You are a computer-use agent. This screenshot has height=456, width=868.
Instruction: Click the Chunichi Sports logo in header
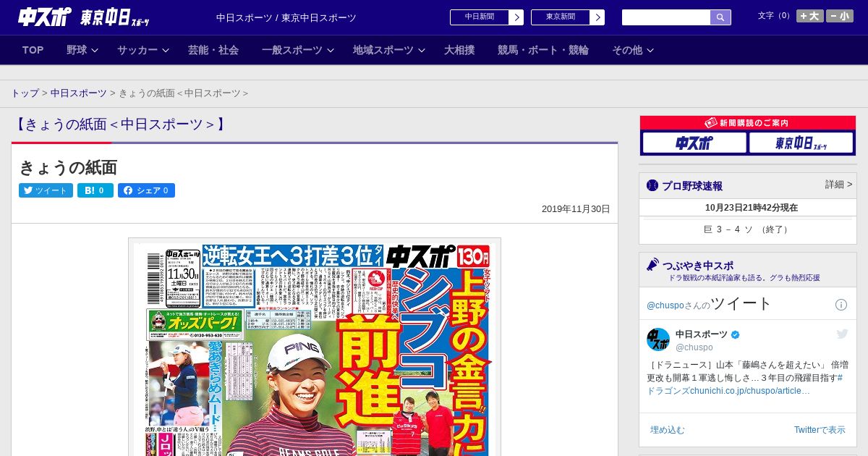(x=45, y=17)
